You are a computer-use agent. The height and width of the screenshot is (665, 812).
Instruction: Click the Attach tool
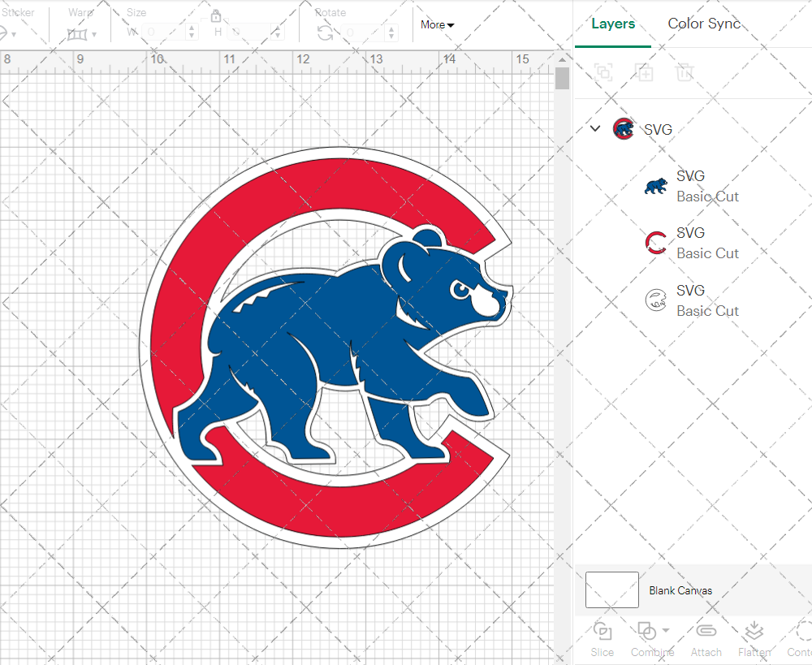point(706,639)
